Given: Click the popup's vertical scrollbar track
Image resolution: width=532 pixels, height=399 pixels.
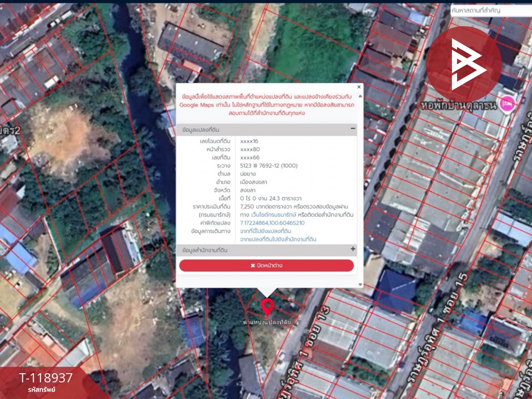Looking at the screenshot, I should (x=360, y=187).
